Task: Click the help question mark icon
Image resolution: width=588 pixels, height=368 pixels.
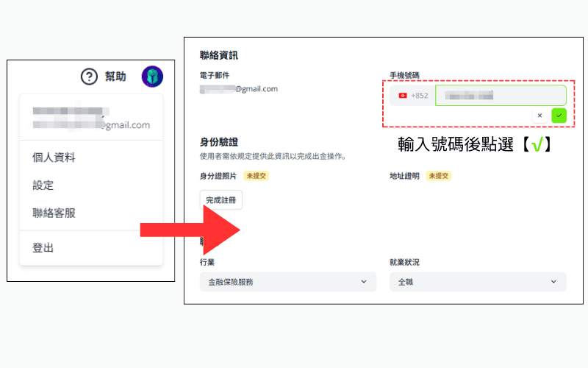Action: [89, 77]
